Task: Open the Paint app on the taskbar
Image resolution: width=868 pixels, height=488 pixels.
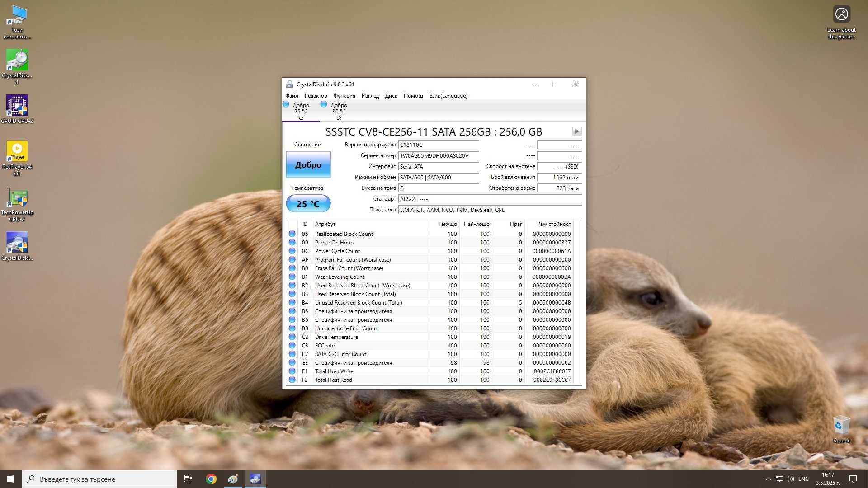Action: click(x=233, y=479)
